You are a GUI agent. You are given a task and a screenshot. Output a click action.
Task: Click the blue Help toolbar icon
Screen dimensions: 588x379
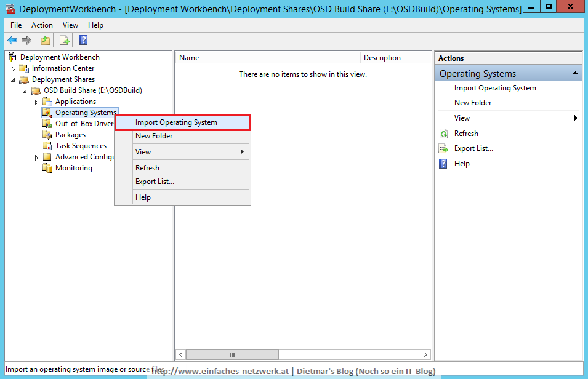[83, 40]
